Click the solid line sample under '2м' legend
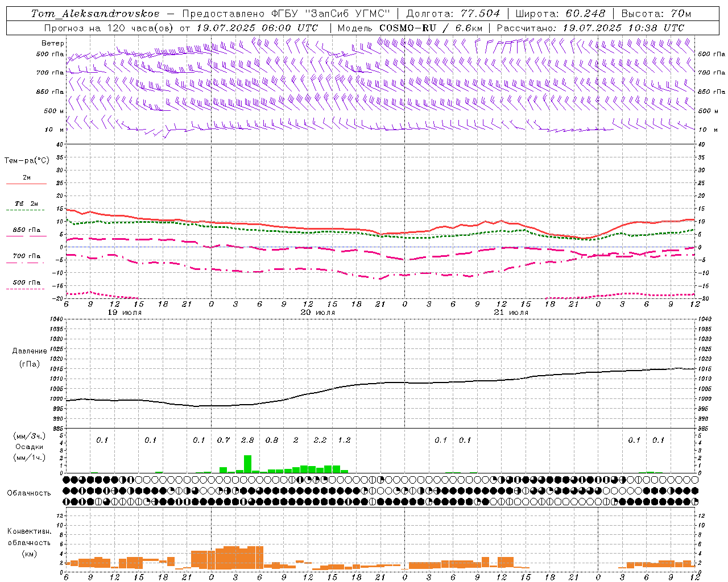 tap(26, 184)
